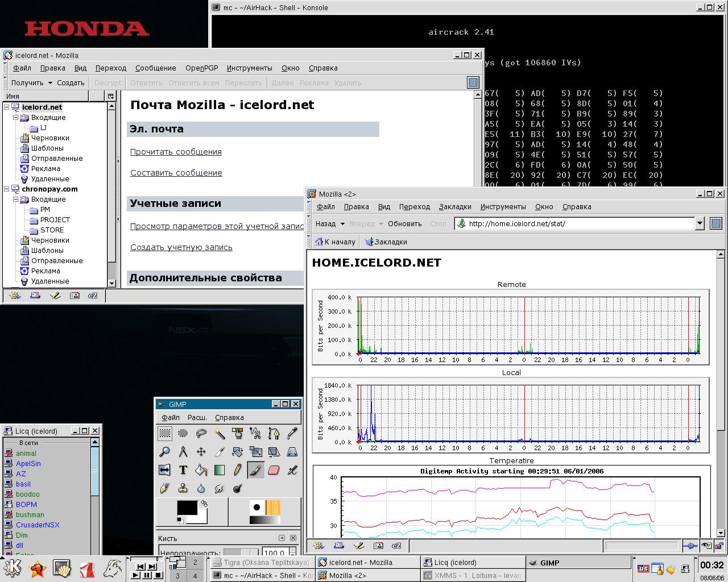728x582 pixels.
Task: Collapse the chronopay.com account tree
Action: pos(7,189)
